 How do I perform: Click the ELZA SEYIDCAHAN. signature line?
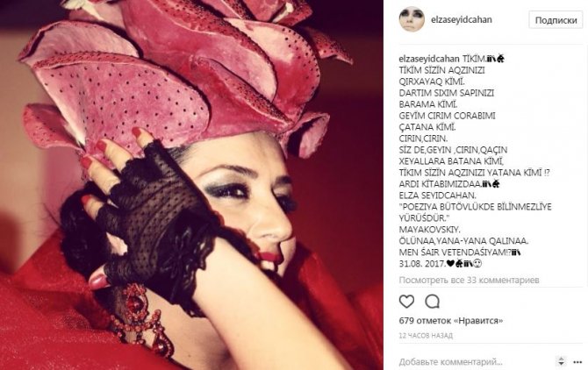438,196
